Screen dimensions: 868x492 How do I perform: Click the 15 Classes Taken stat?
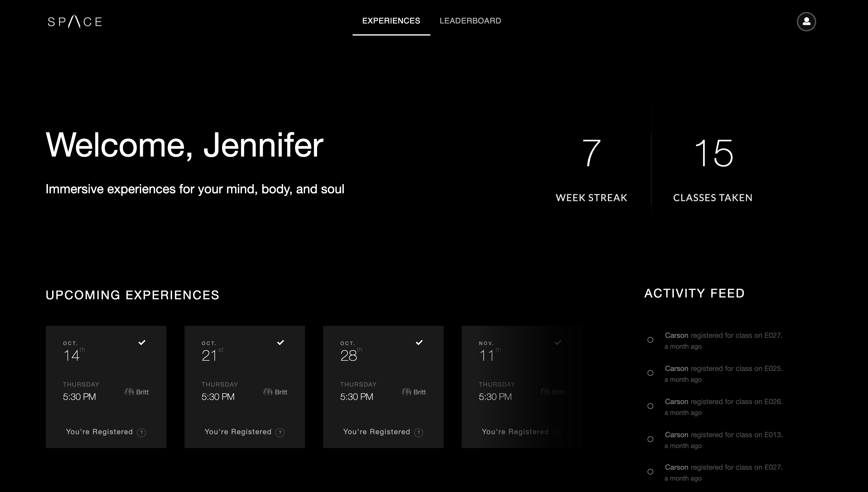pyautogui.click(x=713, y=169)
